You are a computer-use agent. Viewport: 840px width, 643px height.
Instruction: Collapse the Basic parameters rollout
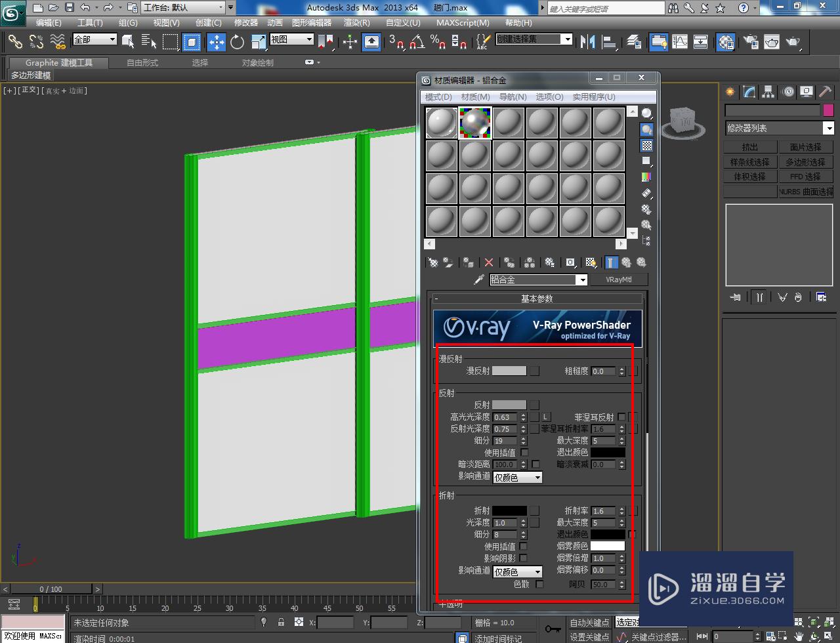coord(537,299)
